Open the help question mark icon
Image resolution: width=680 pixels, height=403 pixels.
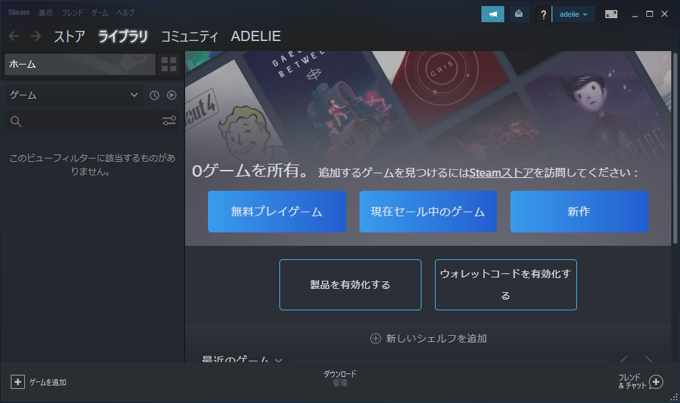[x=543, y=15]
